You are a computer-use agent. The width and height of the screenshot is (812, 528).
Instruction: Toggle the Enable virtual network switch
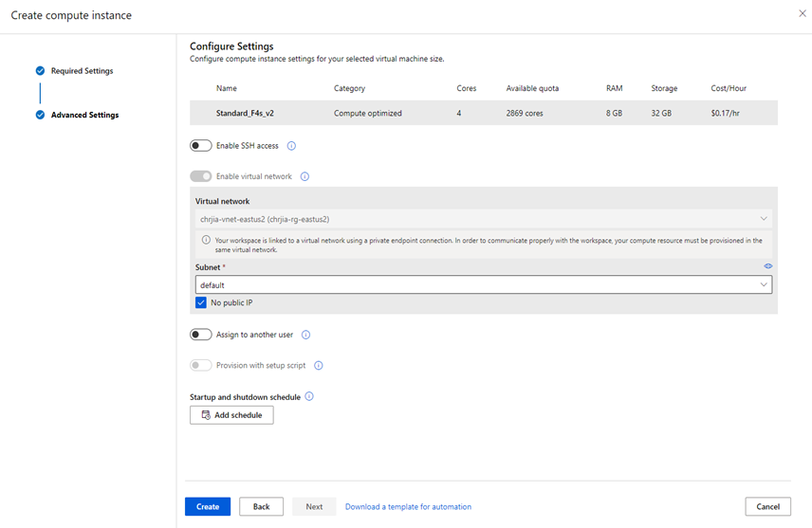(x=201, y=176)
